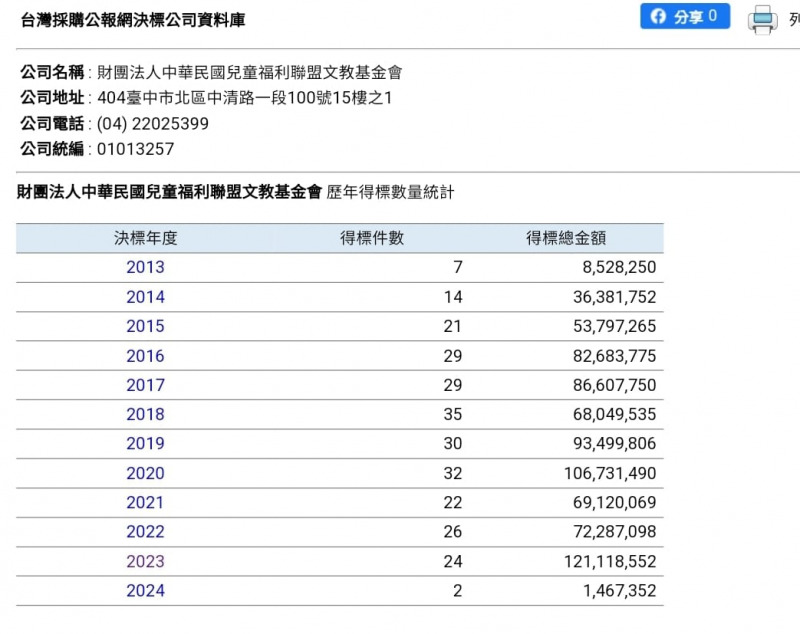Open the 2019 year link
This screenshot has height=634, width=800.
[x=145, y=443]
